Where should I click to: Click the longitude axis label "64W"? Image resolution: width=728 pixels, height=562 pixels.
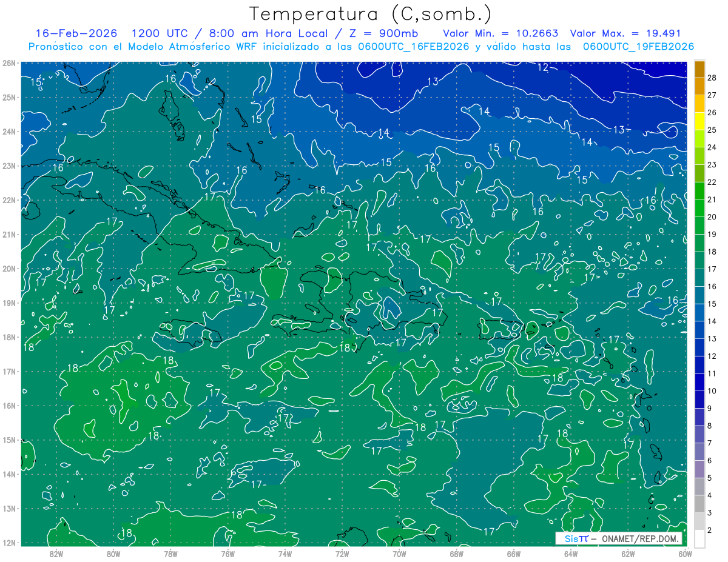coord(571,554)
